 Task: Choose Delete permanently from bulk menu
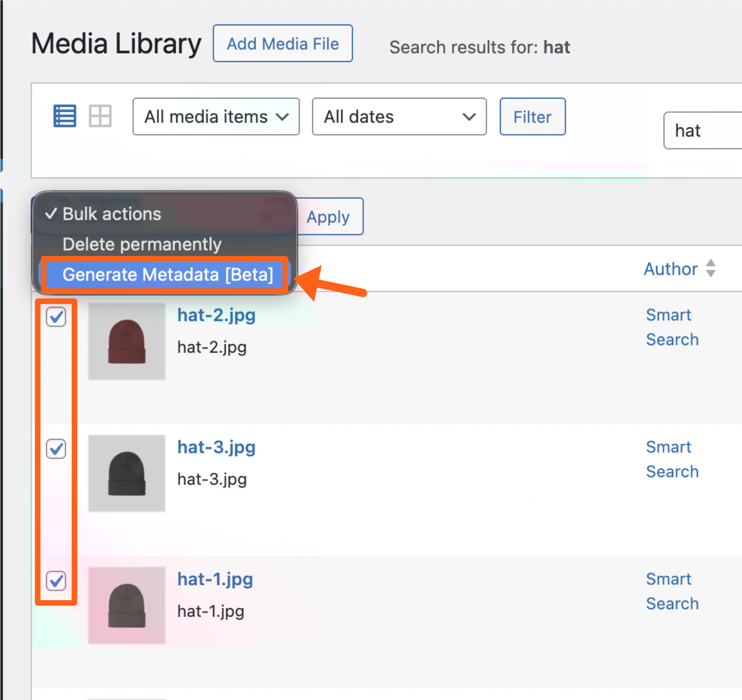click(142, 244)
